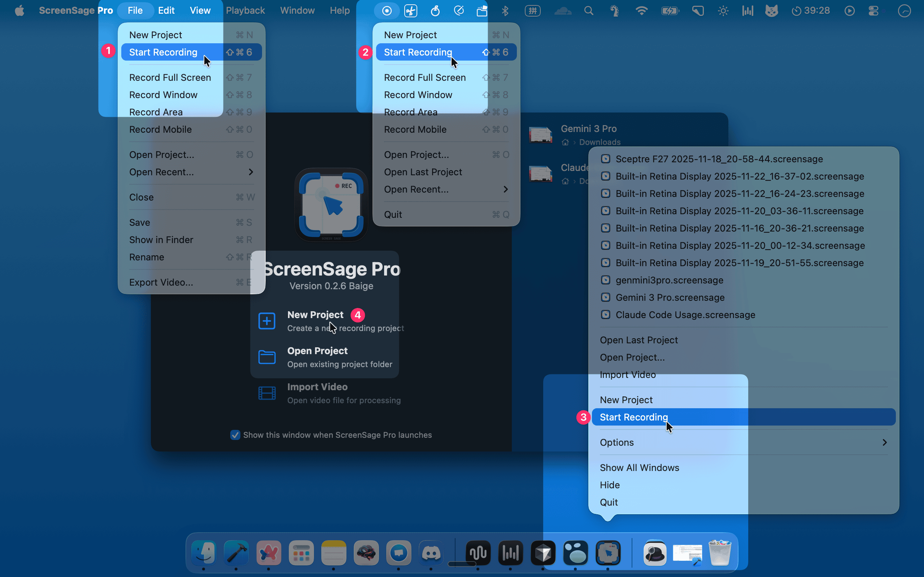Choose Record Full Screen in File menu

tap(170, 78)
